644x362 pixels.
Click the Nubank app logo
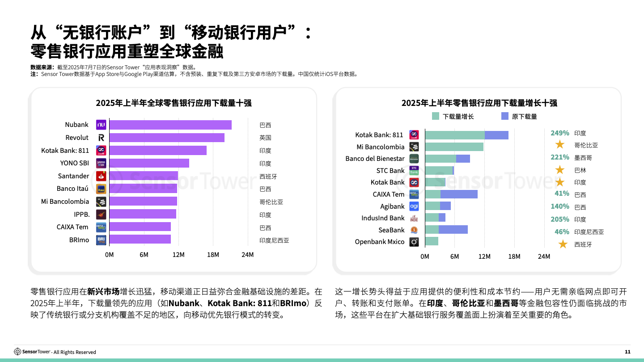101,125
